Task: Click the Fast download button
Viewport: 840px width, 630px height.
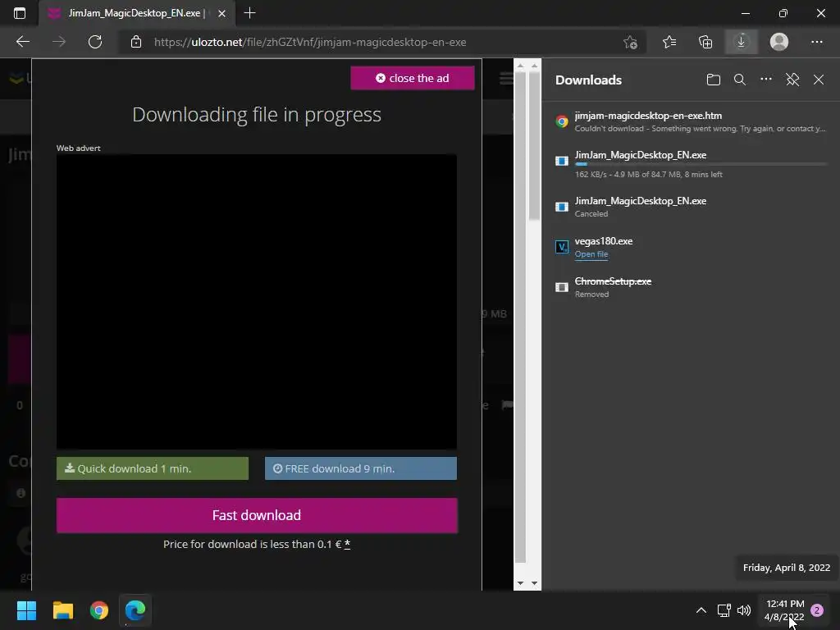Action: [257, 515]
